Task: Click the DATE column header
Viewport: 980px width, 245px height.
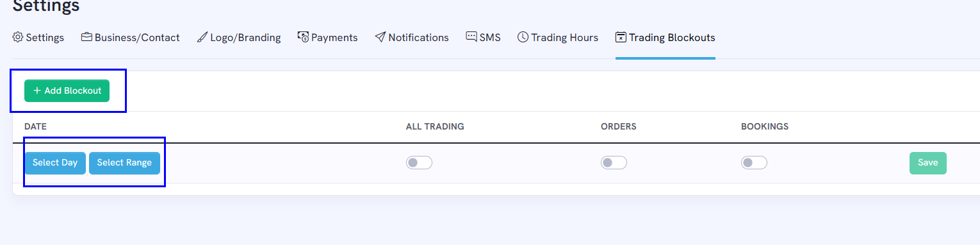Action: [35, 127]
